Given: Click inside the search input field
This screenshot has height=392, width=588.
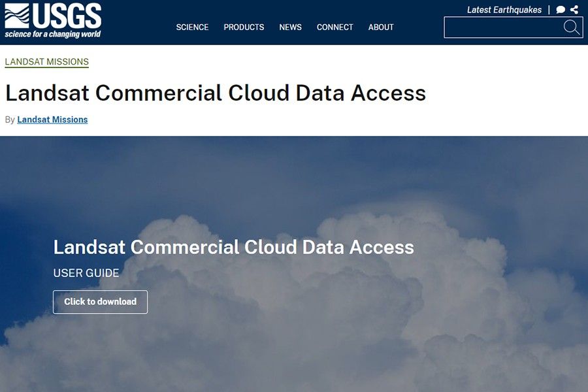Looking at the screenshot, I should [503, 27].
